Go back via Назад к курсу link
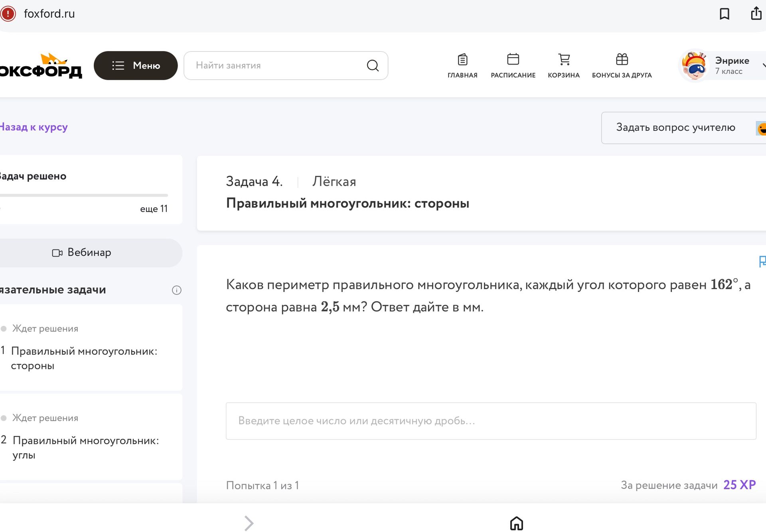Viewport: 766px width, 532px height. 34,127
